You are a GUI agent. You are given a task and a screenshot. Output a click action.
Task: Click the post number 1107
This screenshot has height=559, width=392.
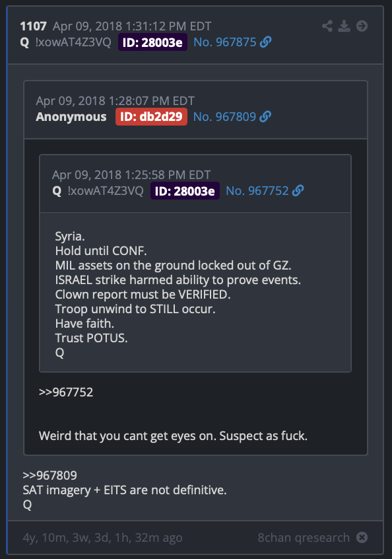click(x=34, y=26)
